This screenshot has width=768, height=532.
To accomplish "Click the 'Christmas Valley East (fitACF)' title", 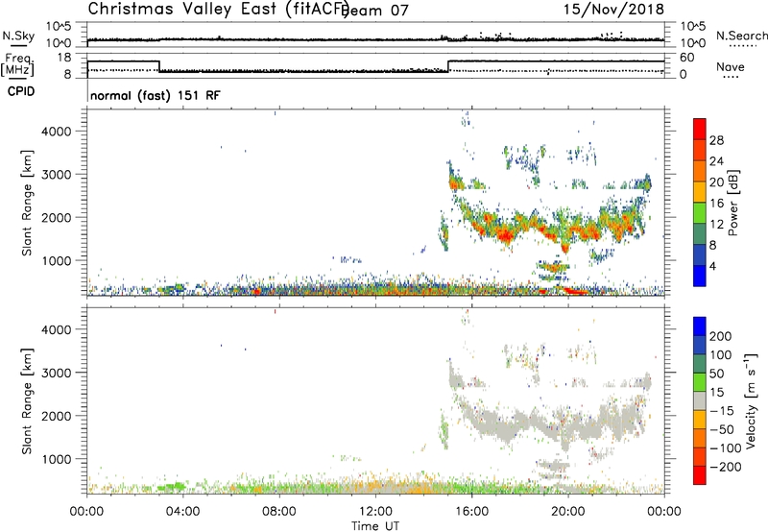I will pos(218,9).
